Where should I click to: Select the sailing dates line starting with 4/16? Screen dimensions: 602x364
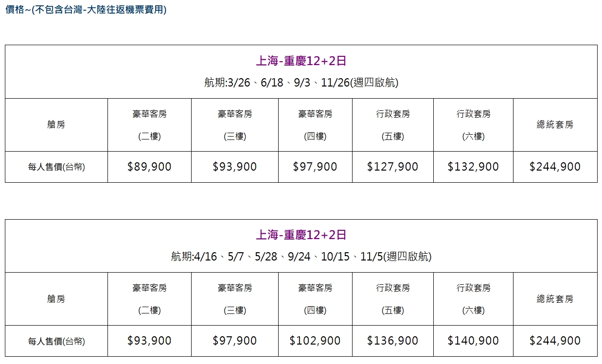tap(301, 257)
